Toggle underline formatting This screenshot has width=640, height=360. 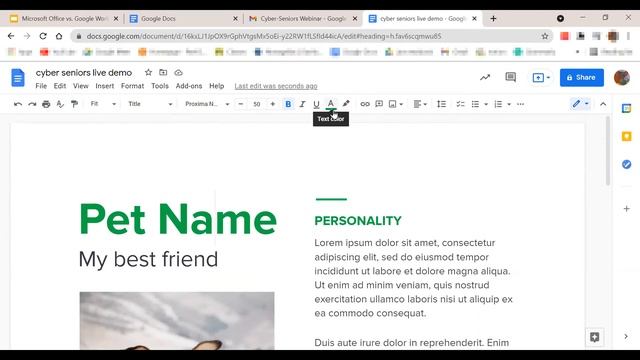point(316,104)
